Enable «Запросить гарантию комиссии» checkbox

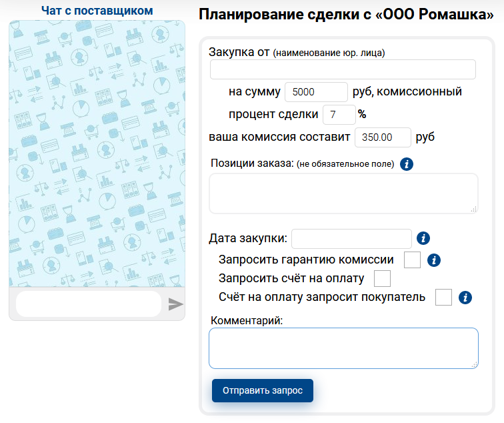click(x=413, y=260)
